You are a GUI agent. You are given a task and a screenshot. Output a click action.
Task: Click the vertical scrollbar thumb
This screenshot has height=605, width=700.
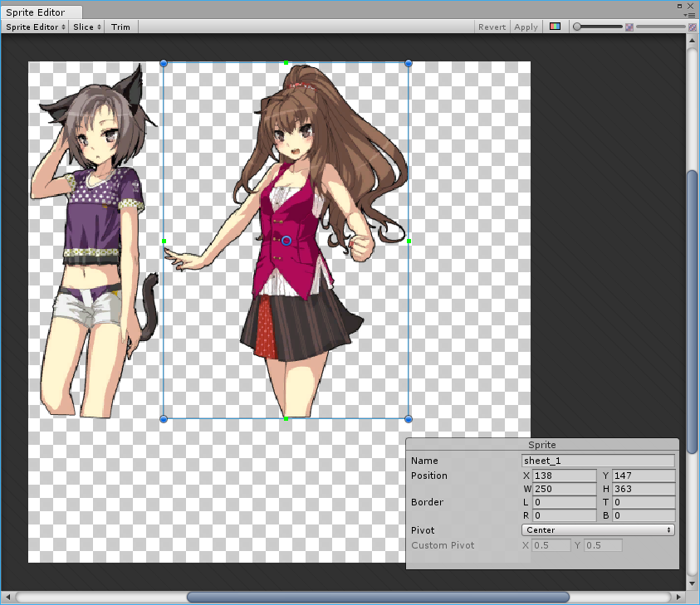[692, 311]
